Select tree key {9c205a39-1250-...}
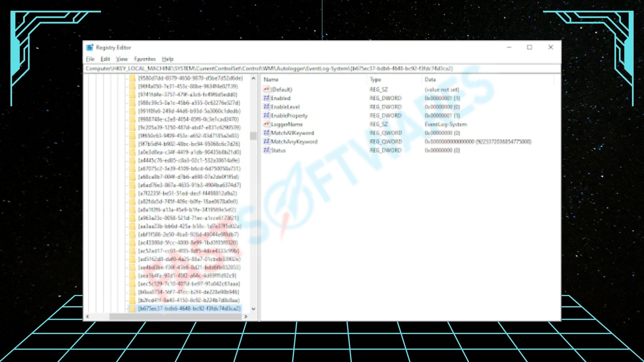 pyautogui.click(x=190, y=128)
